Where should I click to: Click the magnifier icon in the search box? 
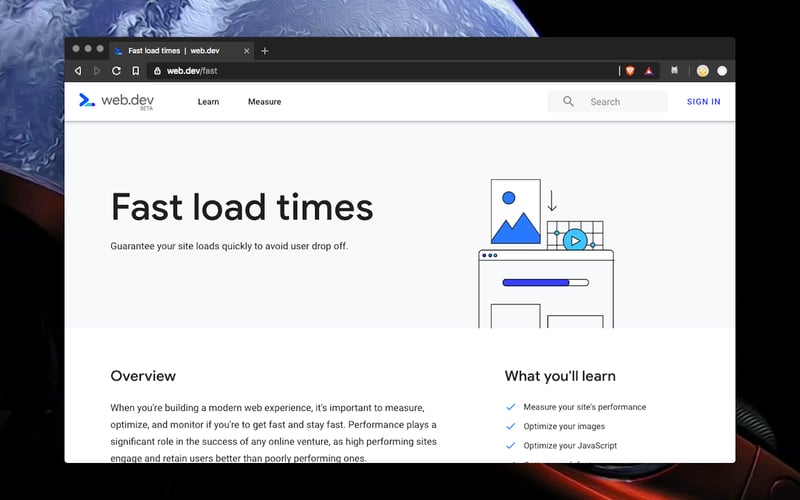(568, 102)
